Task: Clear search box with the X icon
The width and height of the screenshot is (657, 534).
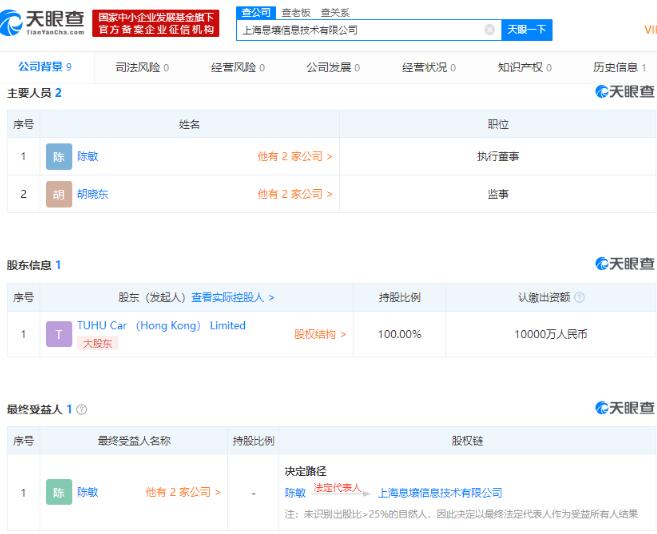Action: coord(489,30)
